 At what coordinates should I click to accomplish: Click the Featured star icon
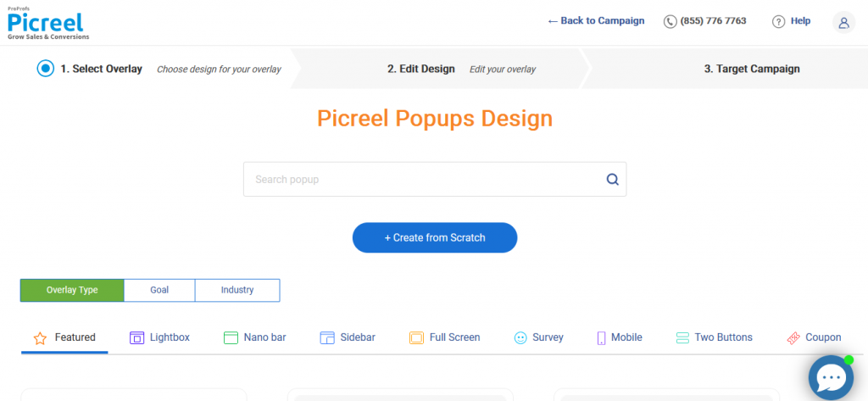(x=40, y=338)
